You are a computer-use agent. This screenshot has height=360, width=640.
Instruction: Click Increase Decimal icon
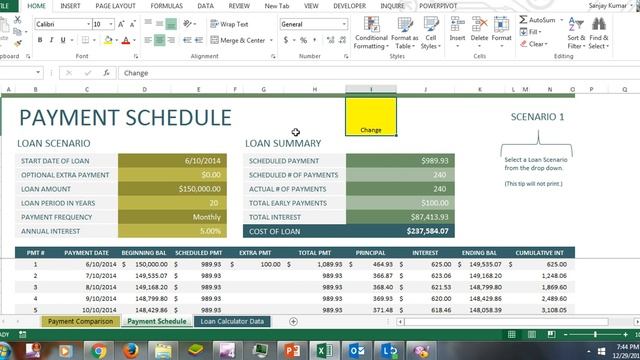pyautogui.click(x=330, y=40)
